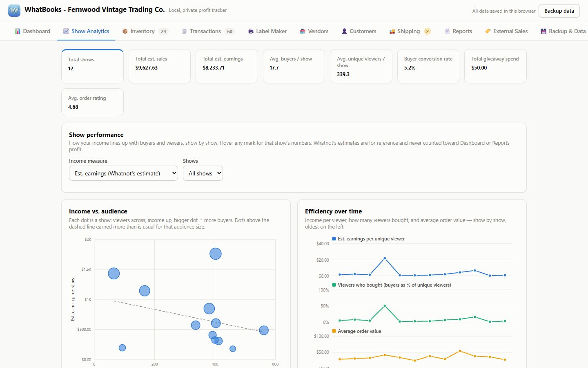Select the Total shows stat card

coord(92,66)
